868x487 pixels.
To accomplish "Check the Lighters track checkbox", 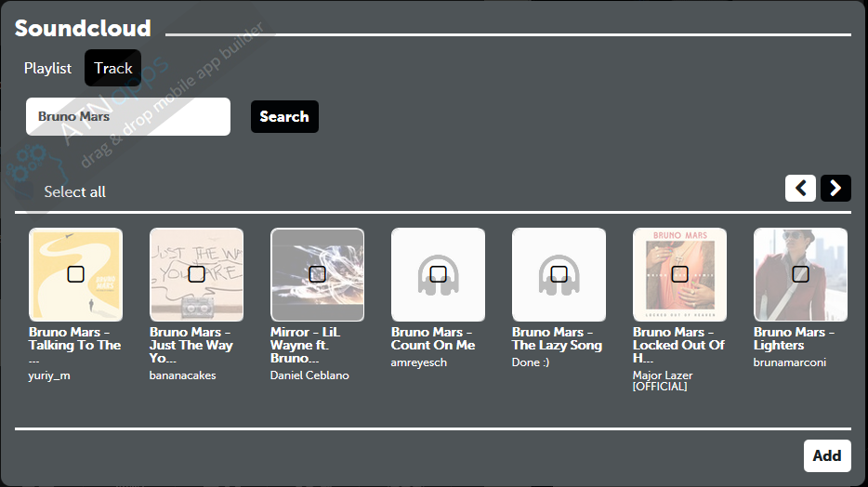I will [x=800, y=274].
